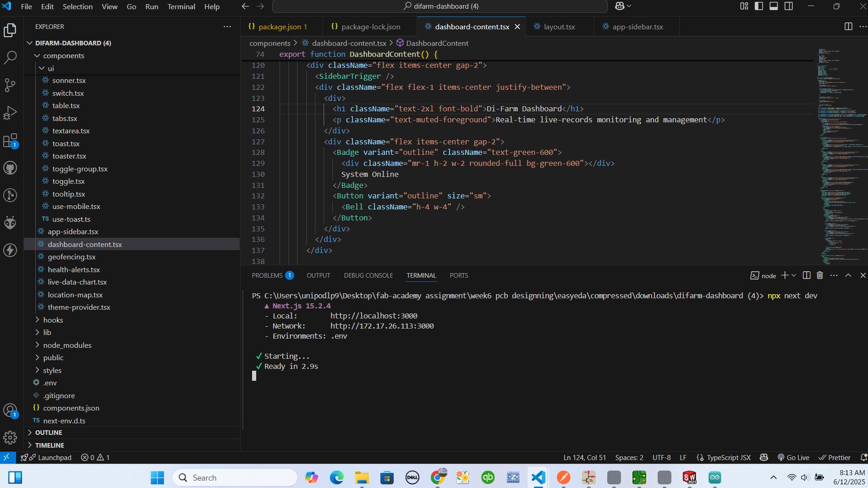
Task: Open the Terminal menu
Action: click(x=181, y=6)
